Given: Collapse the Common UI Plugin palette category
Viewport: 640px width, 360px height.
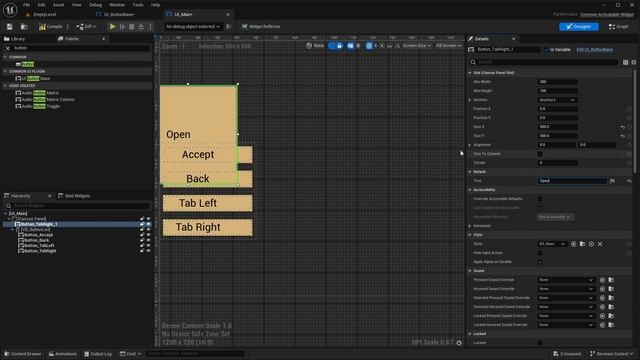Looking at the screenshot, I should [x=5, y=71].
